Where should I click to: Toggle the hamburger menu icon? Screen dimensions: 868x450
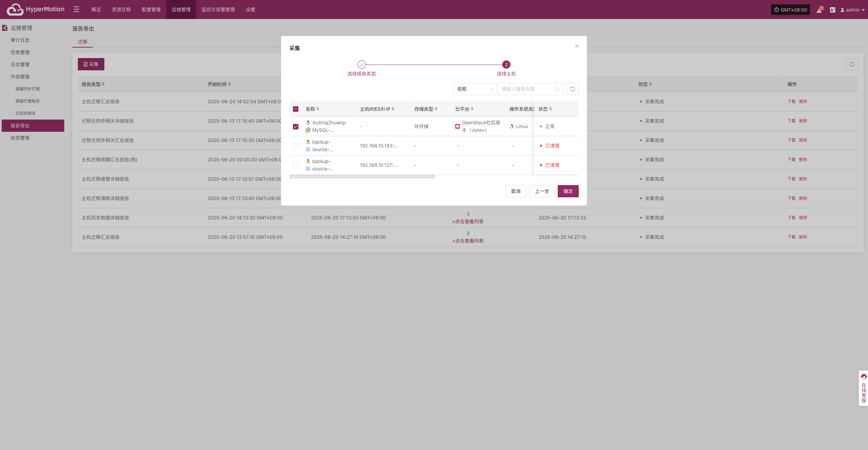point(76,10)
